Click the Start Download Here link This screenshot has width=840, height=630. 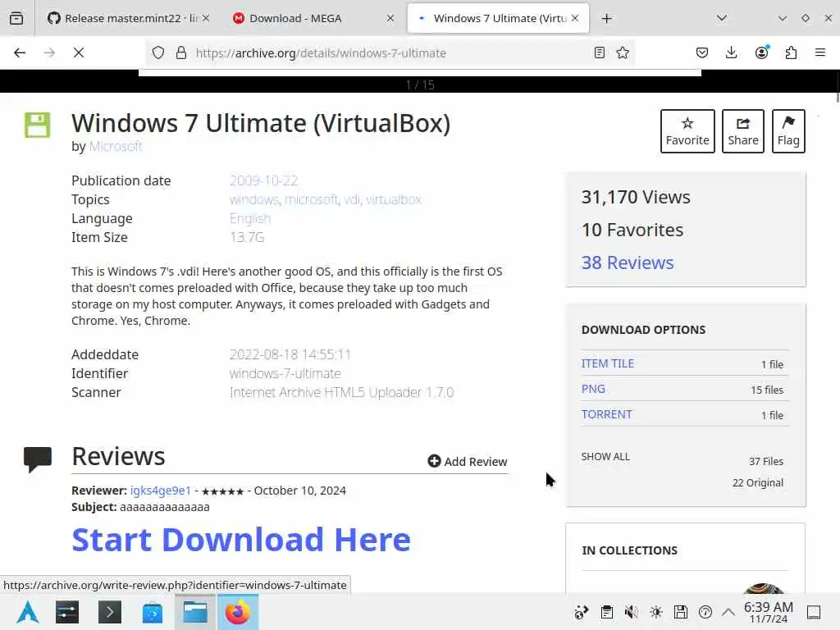click(x=241, y=539)
